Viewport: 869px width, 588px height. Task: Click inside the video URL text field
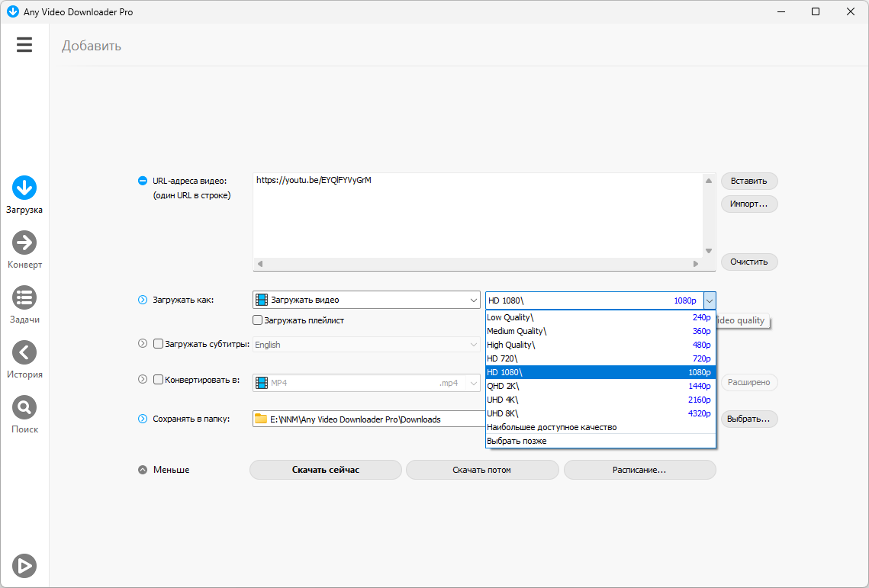[478, 215]
